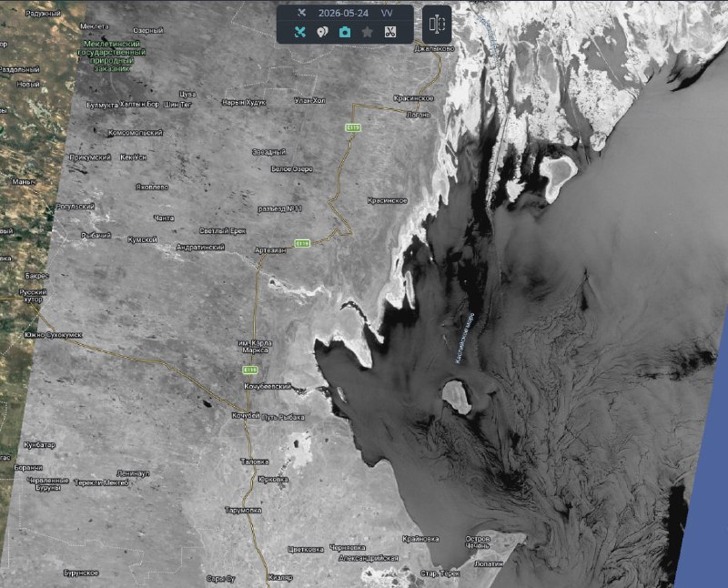Click the Южно-Сухокумск town label
Screen dimensions: 728x588
click(54, 335)
